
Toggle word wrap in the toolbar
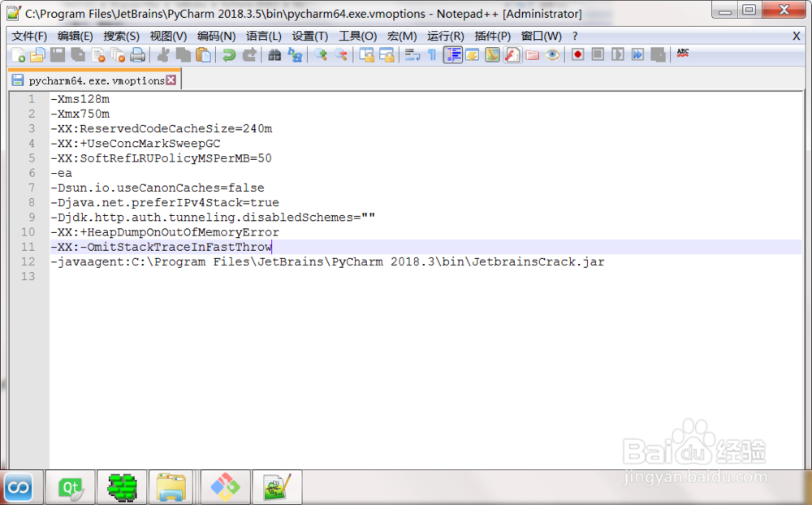(412, 54)
